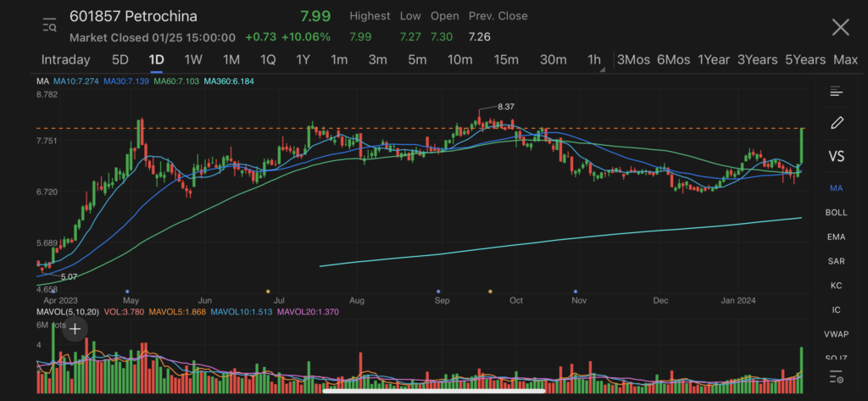Viewport: 868px width, 401px height.
Task: Set range to 6Mos
Action: pyautogui.click(x=673, y=60)
